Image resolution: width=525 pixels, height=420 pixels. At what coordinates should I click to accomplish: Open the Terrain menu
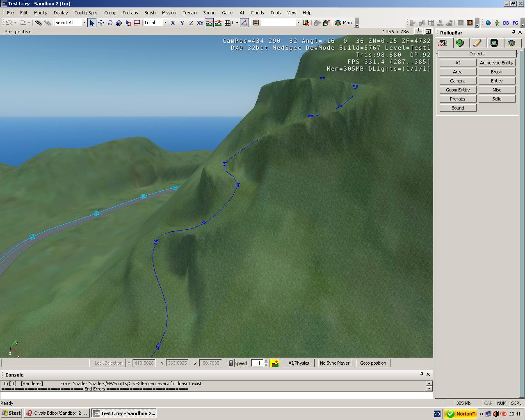(x=189, y=13)
